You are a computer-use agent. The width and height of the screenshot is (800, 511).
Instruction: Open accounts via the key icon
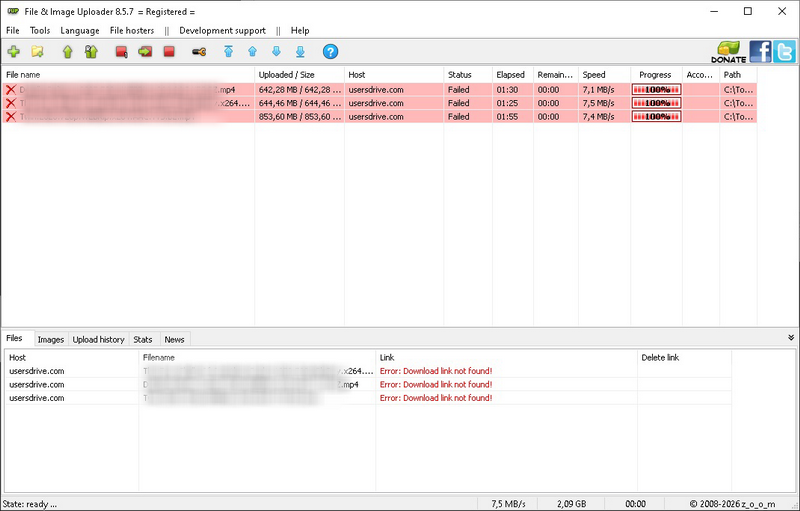[x=199, y=52]
